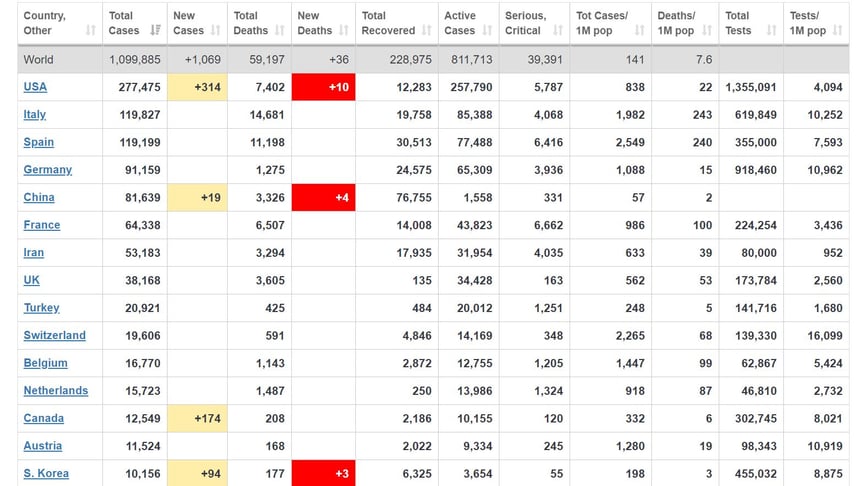Click sort arrows beside New Cases header

click(217, 31)
